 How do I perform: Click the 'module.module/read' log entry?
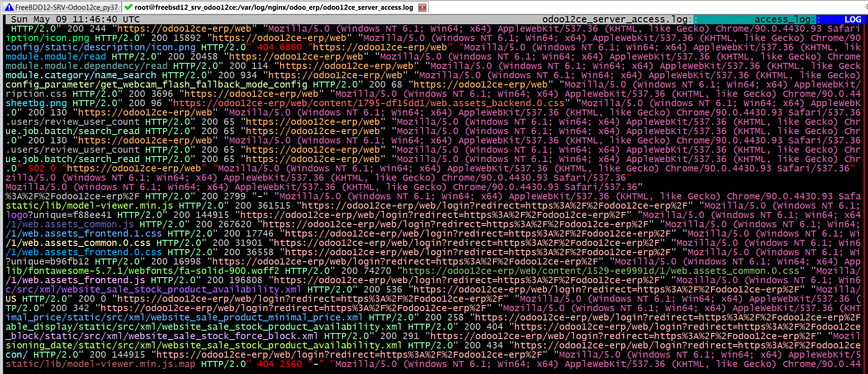[55, 56]
